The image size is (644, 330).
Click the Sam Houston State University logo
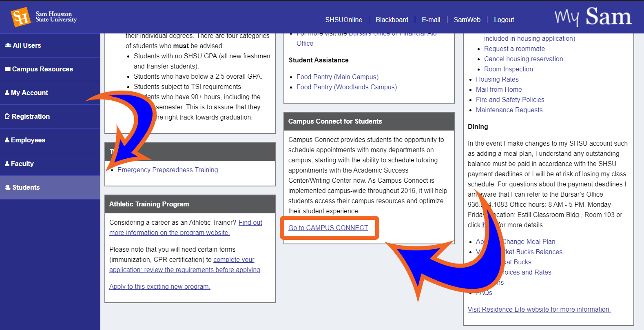(44, 17)
